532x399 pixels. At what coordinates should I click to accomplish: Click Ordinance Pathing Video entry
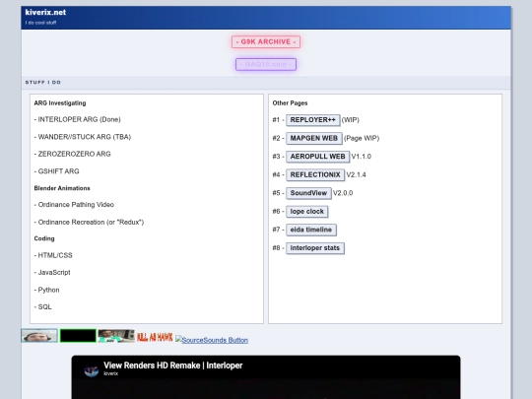[x=74, y=205]
